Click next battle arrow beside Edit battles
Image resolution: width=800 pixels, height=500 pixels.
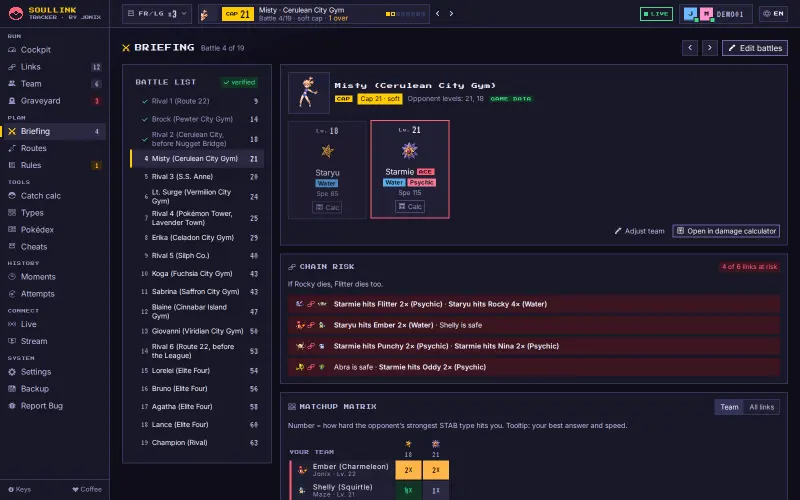[709, 48]
